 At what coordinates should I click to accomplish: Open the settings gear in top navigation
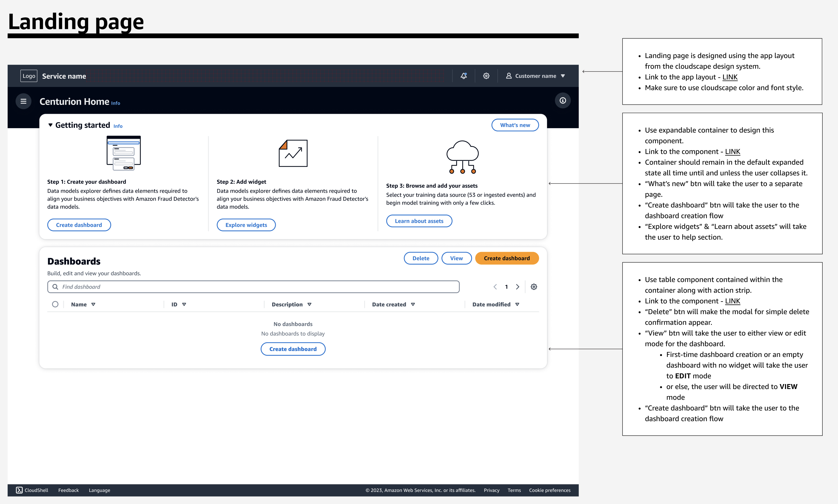click(x=486, y=76)
